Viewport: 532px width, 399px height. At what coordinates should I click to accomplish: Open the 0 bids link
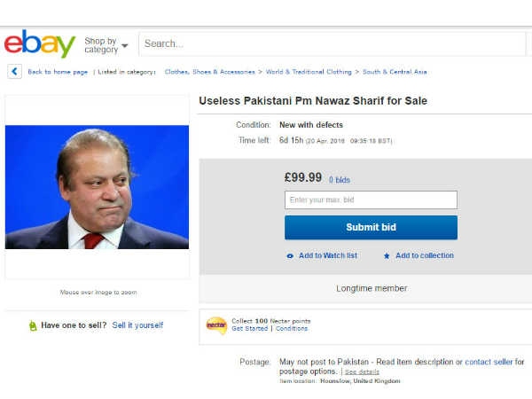[340, 180]
